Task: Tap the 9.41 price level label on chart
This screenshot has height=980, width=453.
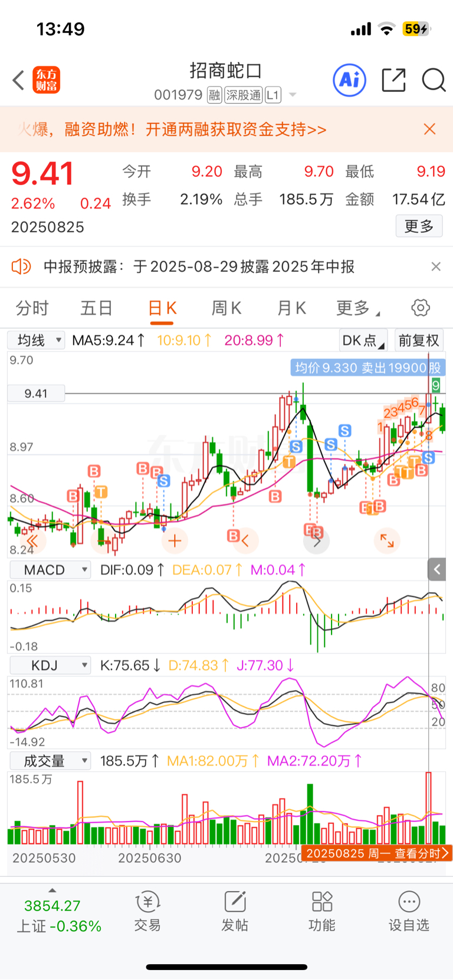Action: coord(36,393)
